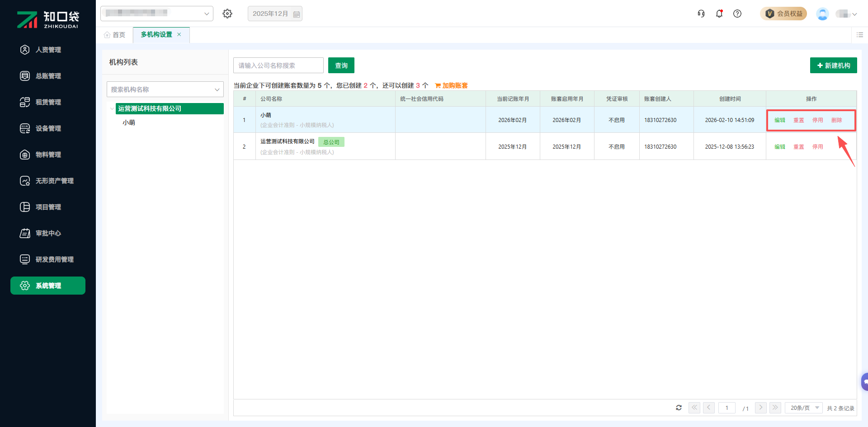This screenshot has height=427, width=868.
Task: Go to first page arrow
Action: [694, 408]
